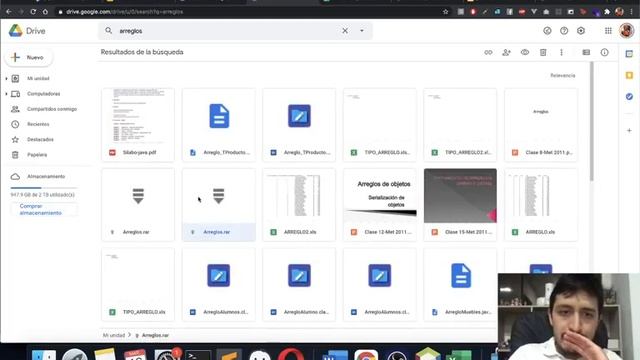640x360 pixels.
Task: Clear the search with the X button
Action: (x=345, y=31)
